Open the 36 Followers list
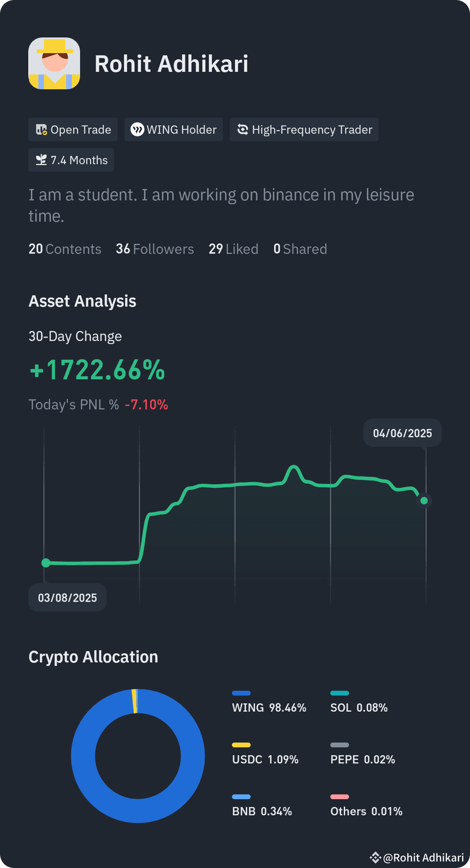 155,249
